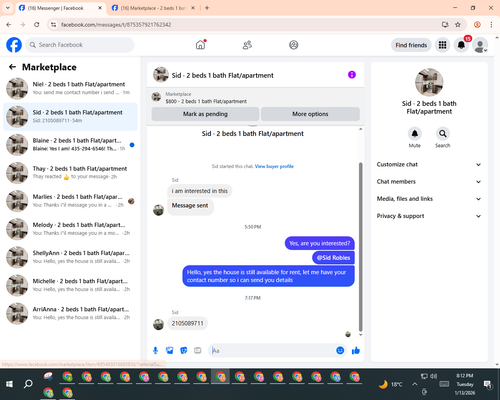Image resolution: width=500 pixels, height=400 pixels.
Task: Bookmark this page star icon
Action: click(458, 25)
